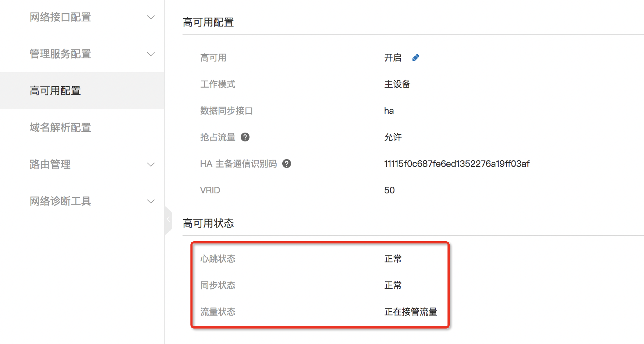Image resolution: width=644 pixels, height=344 pixels.
Task: Open the 高可用配置 menu item
Action: 55,91
